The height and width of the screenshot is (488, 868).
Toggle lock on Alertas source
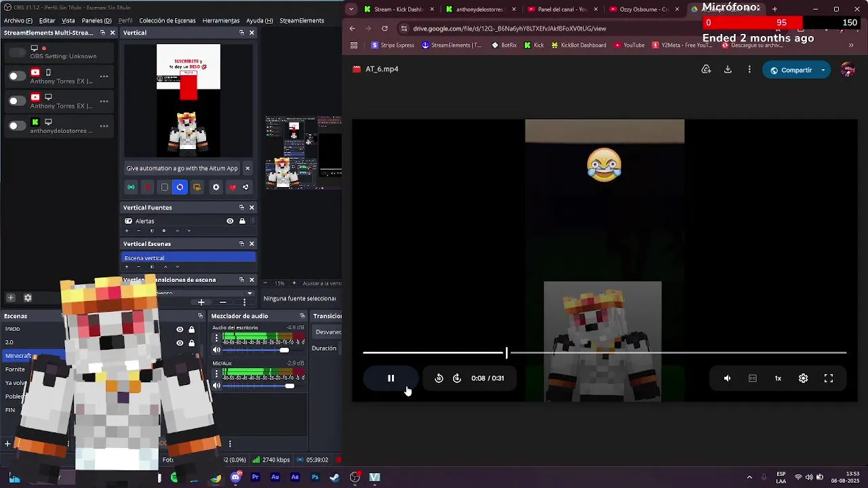pyautogui.click(x=242, y=221)
